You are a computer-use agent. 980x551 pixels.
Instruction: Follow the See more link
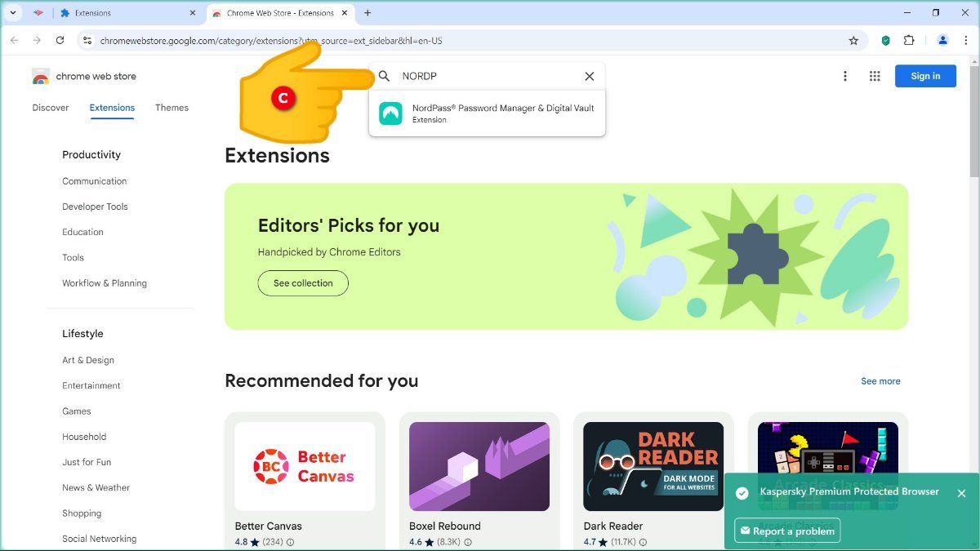click(x=880, y=381)
